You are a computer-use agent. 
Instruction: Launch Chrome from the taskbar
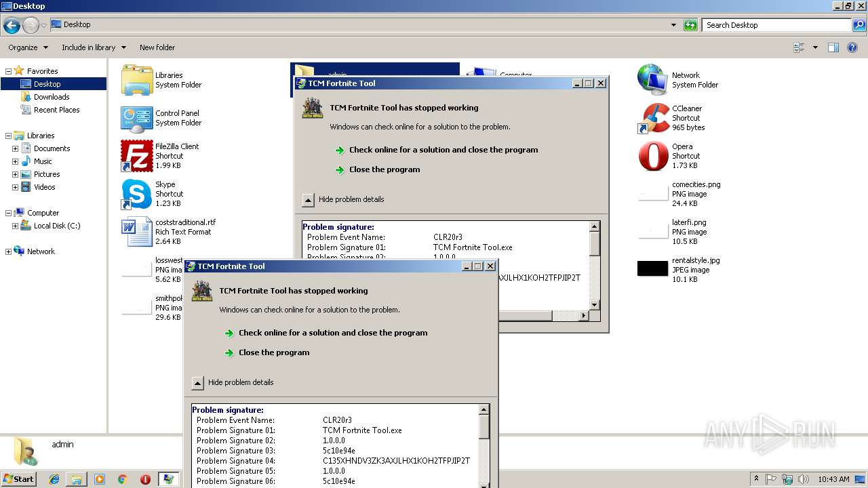tap(122, 479)
